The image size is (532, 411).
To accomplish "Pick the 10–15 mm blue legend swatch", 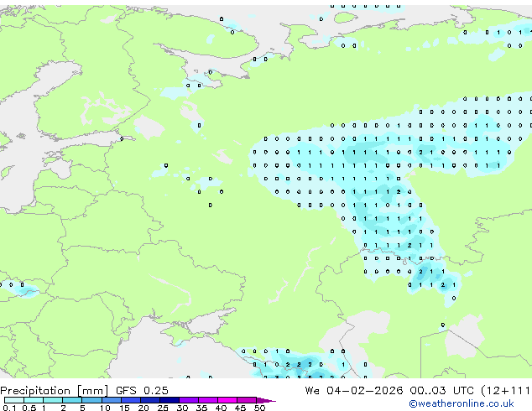I will (111, 400).
